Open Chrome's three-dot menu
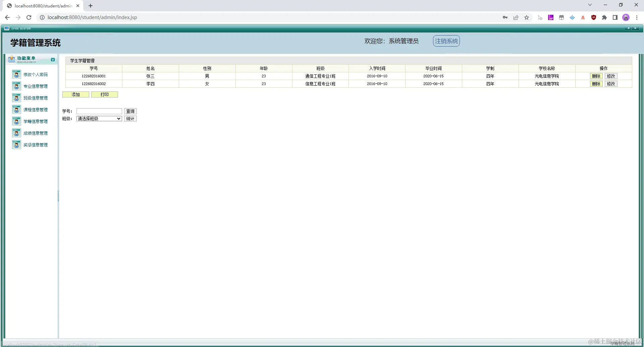The height and width of the screenshot is (347, 644). point(637,17)
